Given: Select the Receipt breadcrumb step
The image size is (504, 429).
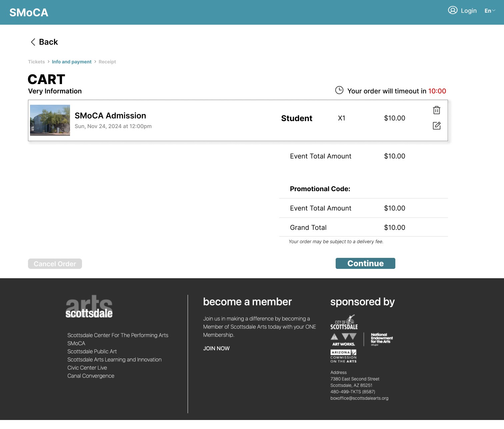Looking at the screenshot, I should [107, 62].
